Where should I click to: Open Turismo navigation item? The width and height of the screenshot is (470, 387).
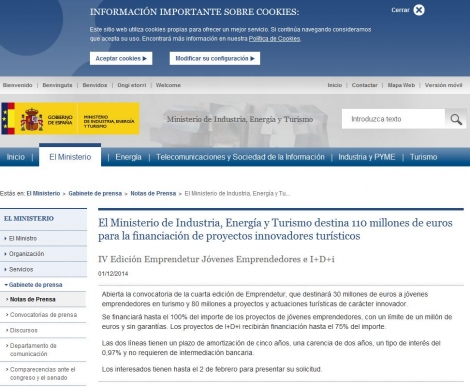point(423,157)
